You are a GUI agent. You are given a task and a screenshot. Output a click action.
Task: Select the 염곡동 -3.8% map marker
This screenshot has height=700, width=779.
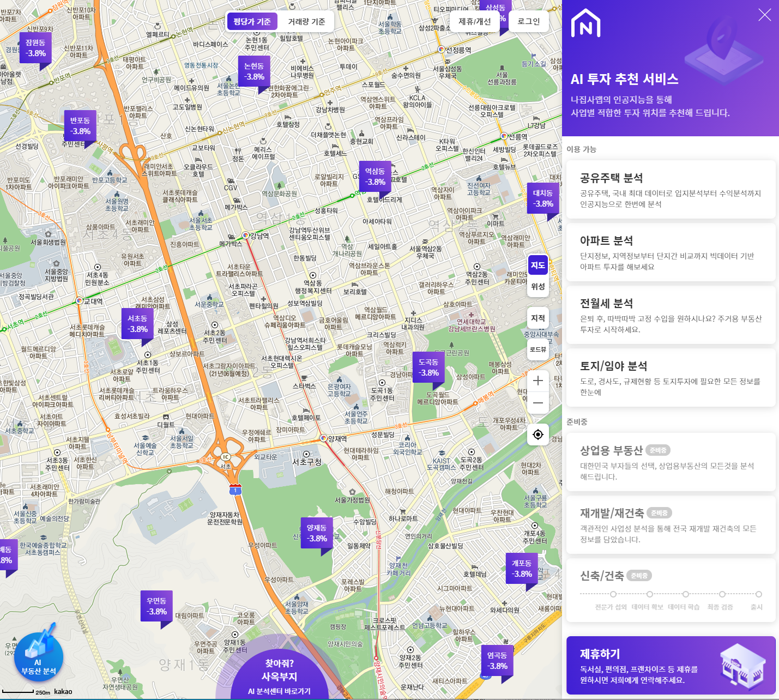click(x=497, y=661)
